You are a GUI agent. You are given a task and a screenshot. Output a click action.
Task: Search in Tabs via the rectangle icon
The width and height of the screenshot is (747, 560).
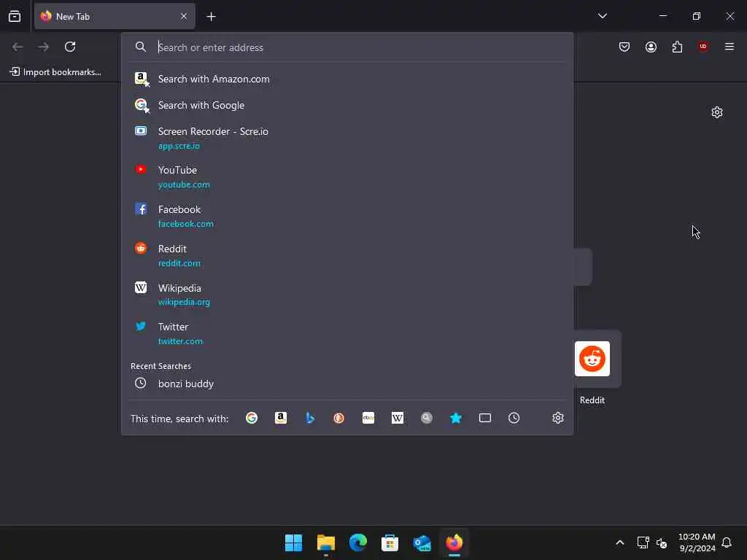point(485,418)
